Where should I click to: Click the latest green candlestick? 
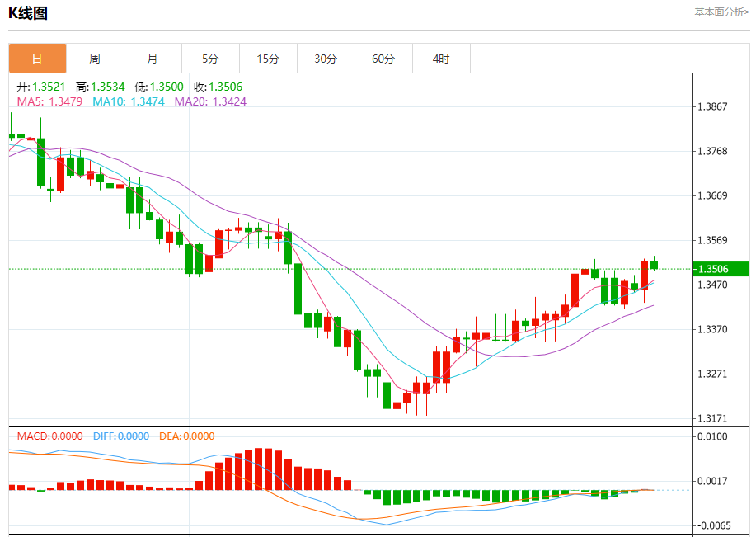click(x=655, y=265)
